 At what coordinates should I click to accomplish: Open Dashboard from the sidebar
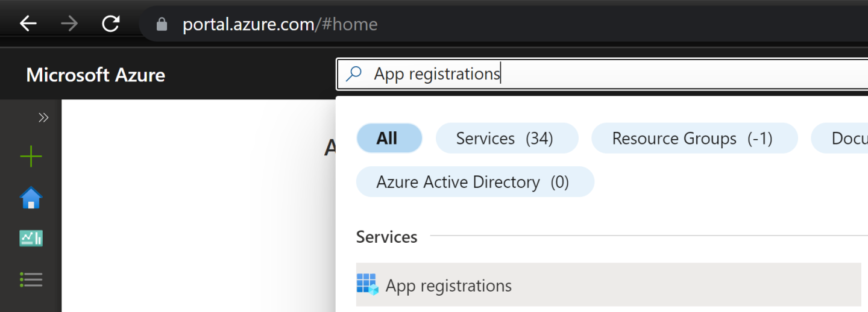pyautogui.click(x=31, y=239)
